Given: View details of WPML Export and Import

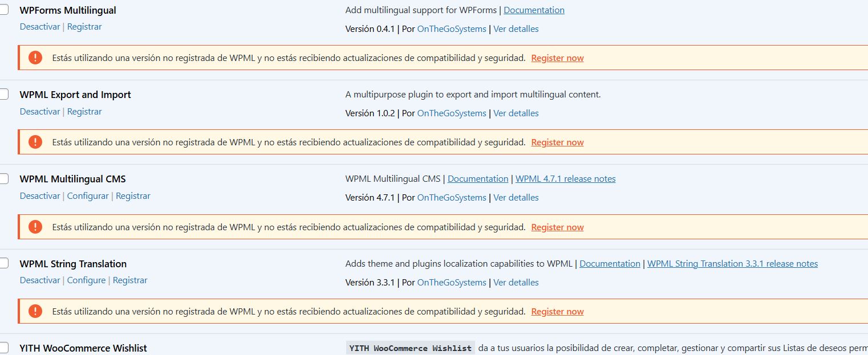Looking at the screenshot, I should [x=516, y=113].
